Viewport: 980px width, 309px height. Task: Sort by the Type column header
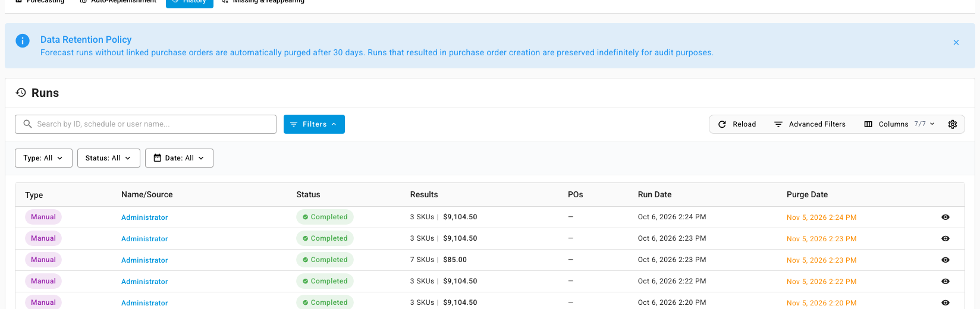[34, 195]
